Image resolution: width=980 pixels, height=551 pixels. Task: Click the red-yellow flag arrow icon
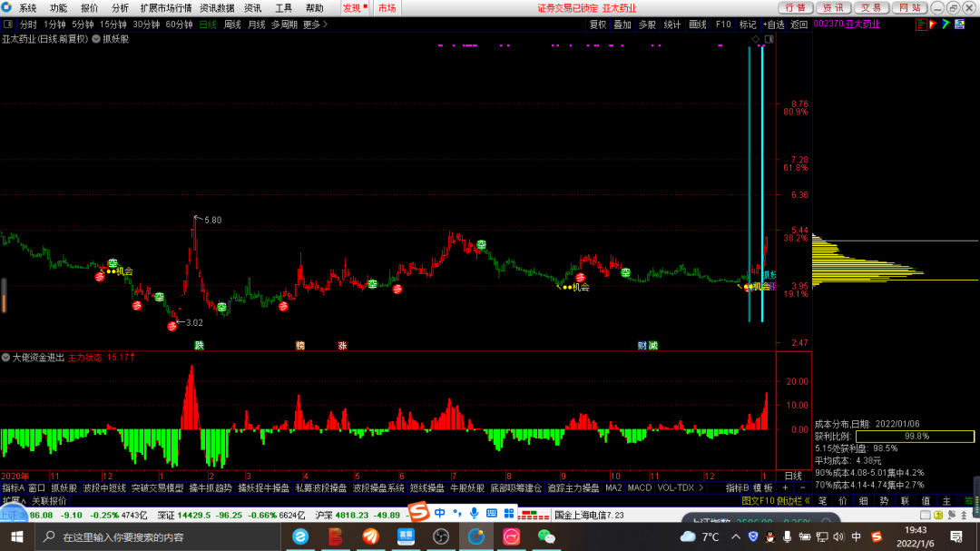(933, 25)
